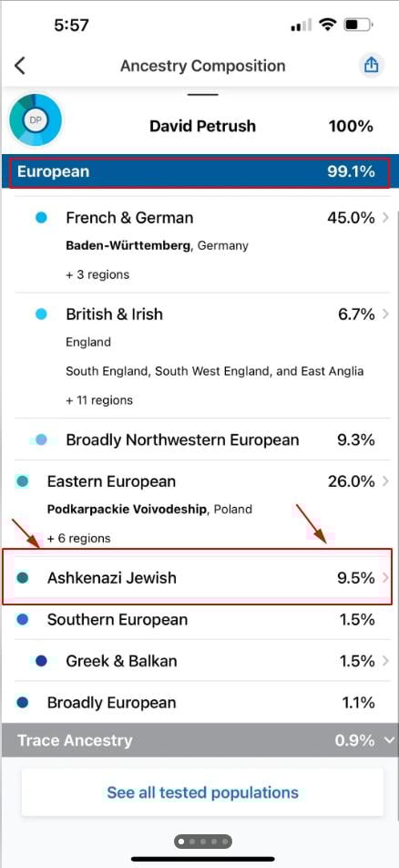Click the Ashkenazi Jewish color dot
Screen dimensions: 399x868
23,578
